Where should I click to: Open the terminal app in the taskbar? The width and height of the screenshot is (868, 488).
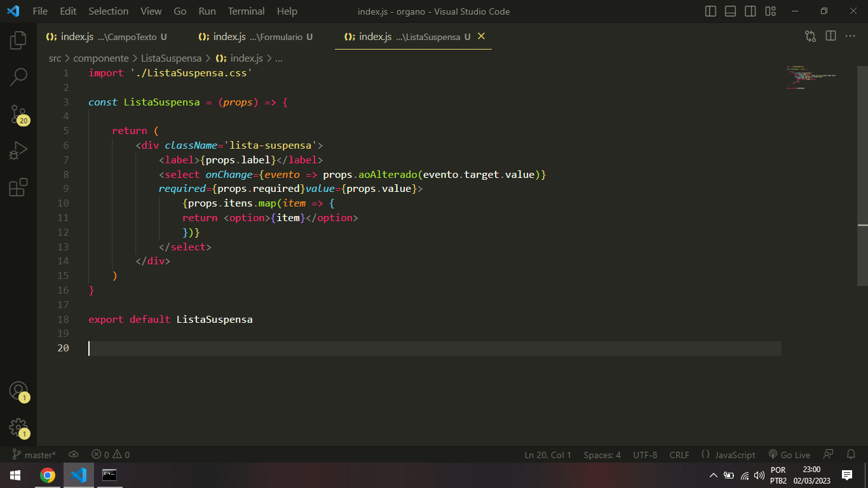click(109, 475)
